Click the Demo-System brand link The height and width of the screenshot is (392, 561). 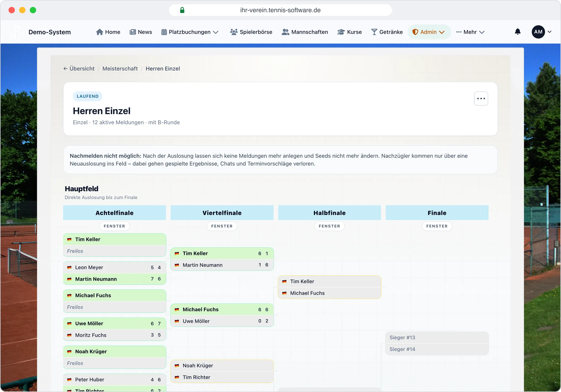coord(50,32)
